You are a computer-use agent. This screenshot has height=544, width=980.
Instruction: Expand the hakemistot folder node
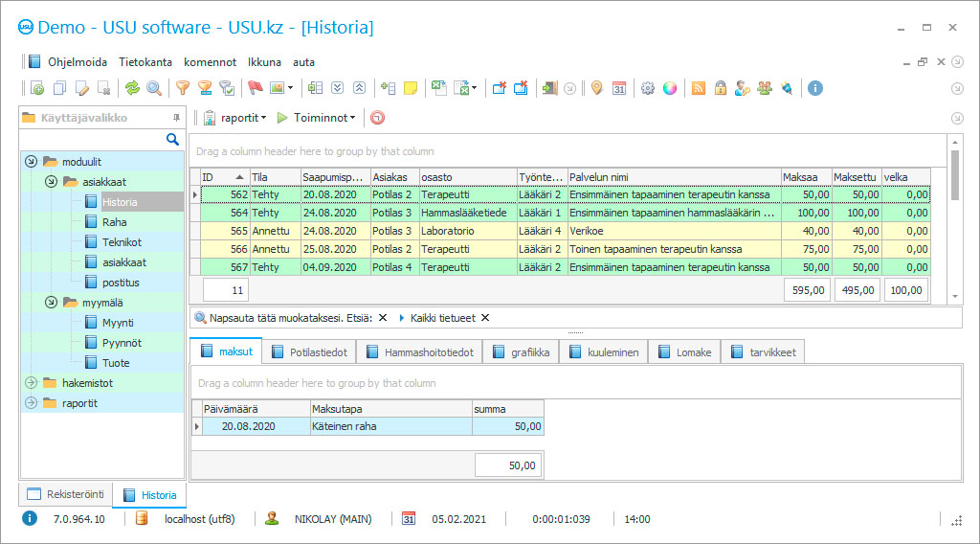click(x=31, y=383)
